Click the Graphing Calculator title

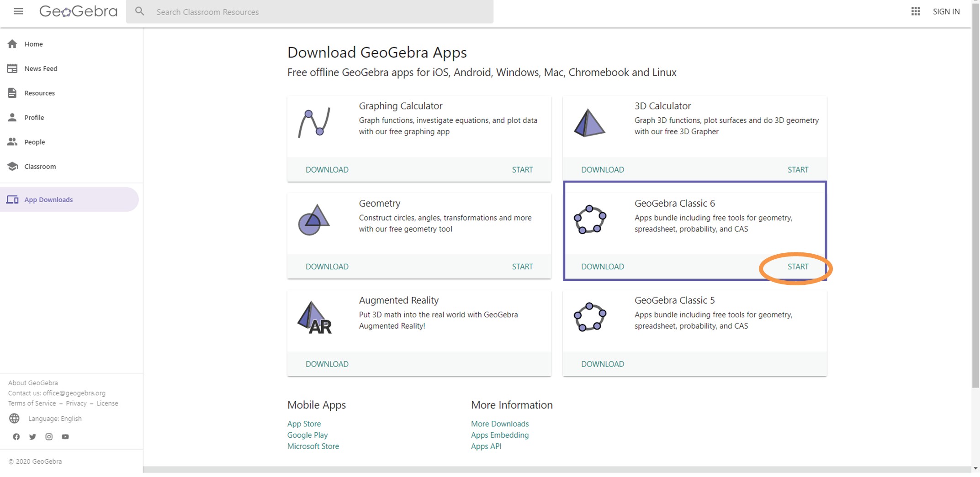pyautogui.click(x=401, y=105)
